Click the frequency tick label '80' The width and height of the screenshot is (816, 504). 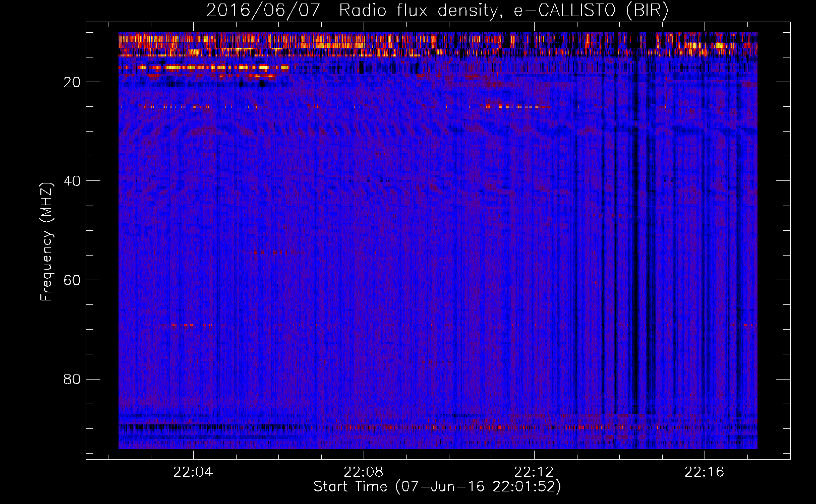pyautogui.click(x=72, y=379)
